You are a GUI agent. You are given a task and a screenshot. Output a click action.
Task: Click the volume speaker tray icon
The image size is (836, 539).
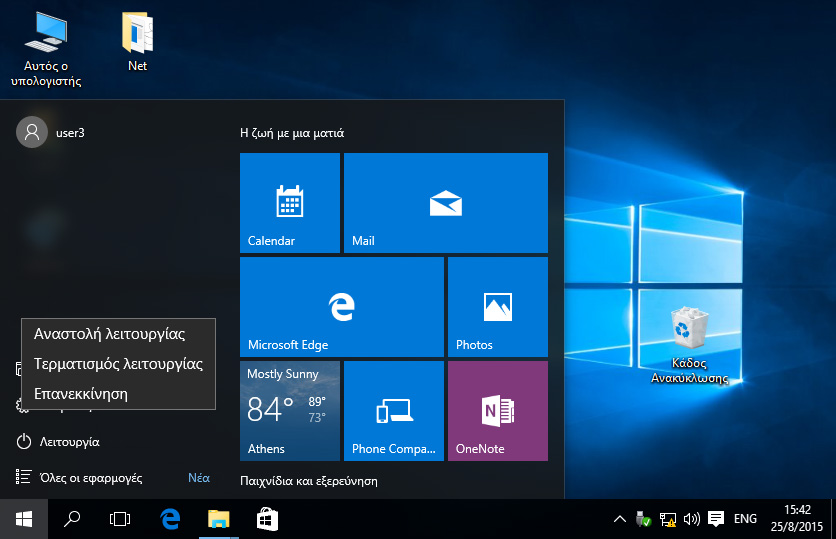pyautogui.click(x=692, y=519)
